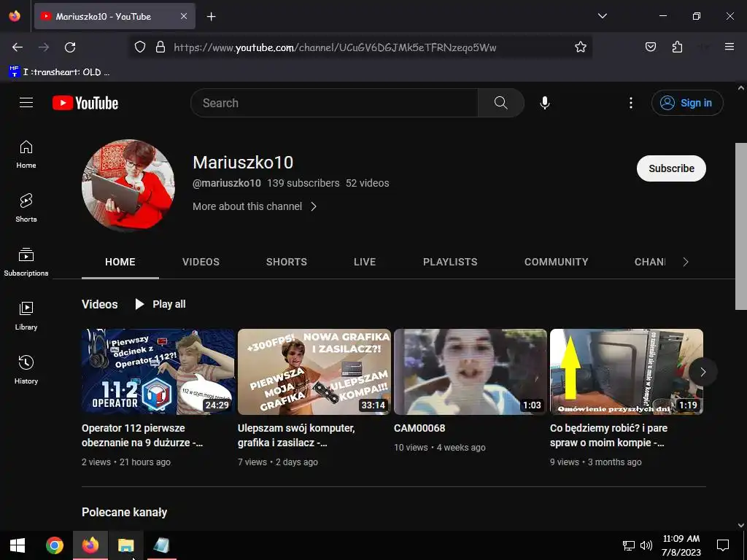Image resolution: width=747 pixels, height=560 pixels.
Task: Start voice search with the microphone icon
Action: pos(544,103)
